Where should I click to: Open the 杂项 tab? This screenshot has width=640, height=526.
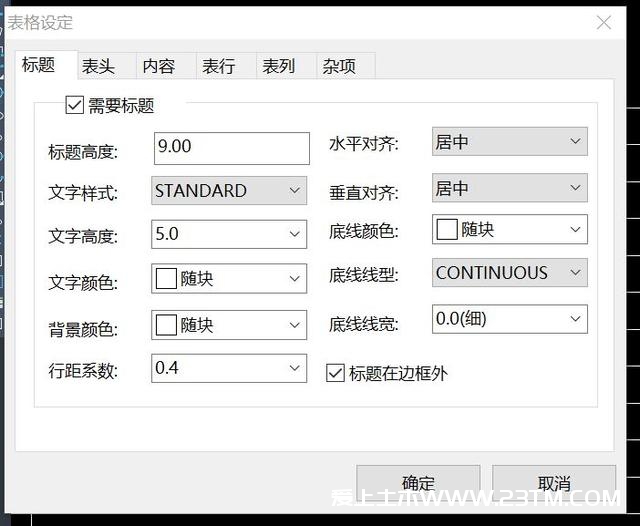tap(346, 66)
